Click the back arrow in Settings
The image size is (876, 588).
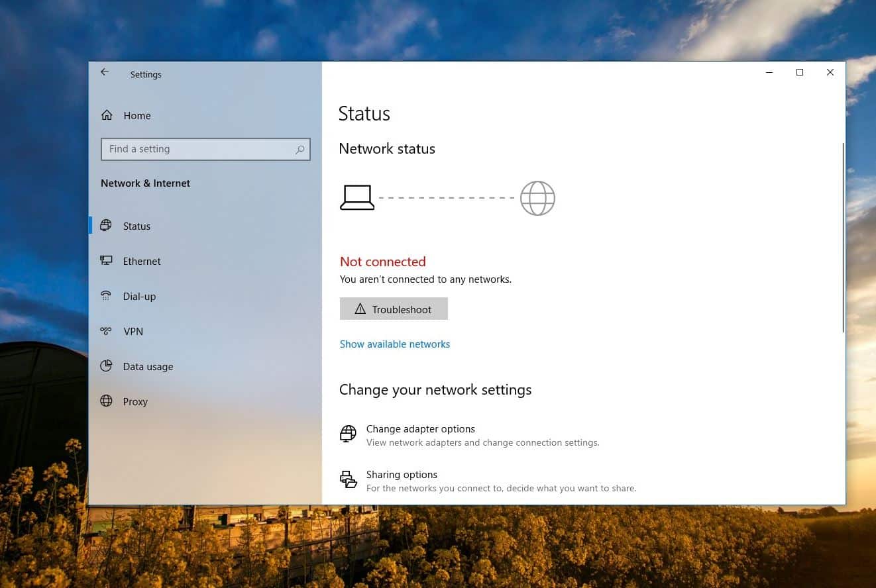click(x=104, y=72)
